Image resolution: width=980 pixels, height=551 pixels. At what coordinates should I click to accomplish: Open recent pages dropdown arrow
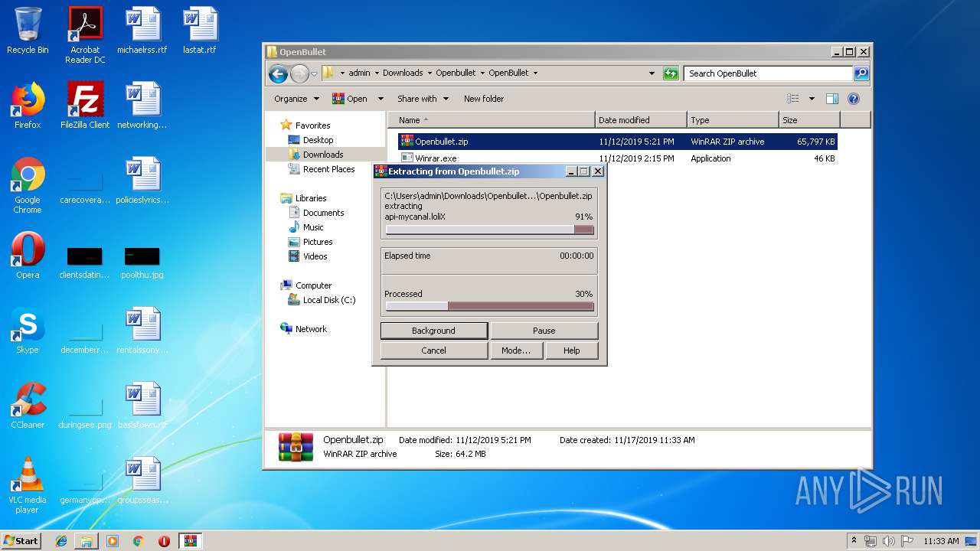[x=314, y=73]
